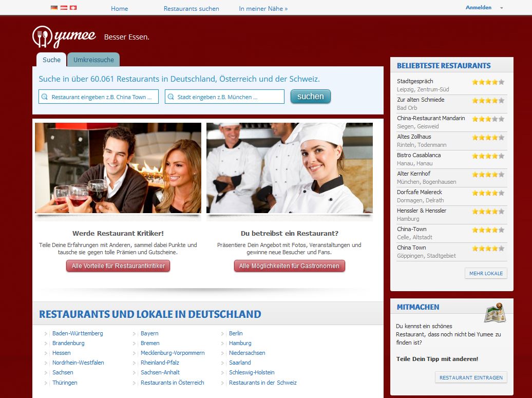Click magnifier icon in restaurant search field
Image resolution: width=532 pixels, height=398 pixels.
click(x=45, y=97)
